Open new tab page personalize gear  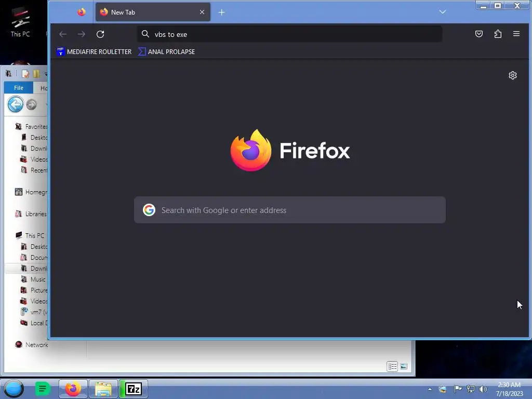click(x=513, y=75)
